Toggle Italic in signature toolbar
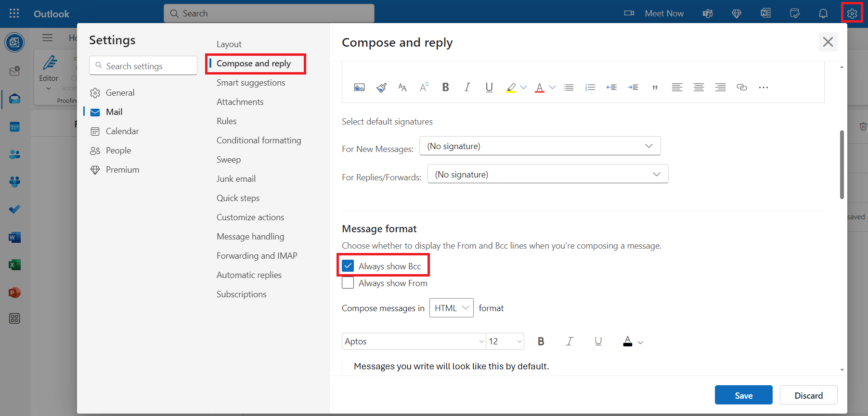Viewport: 868px width, 416px height. coord(467,87)
